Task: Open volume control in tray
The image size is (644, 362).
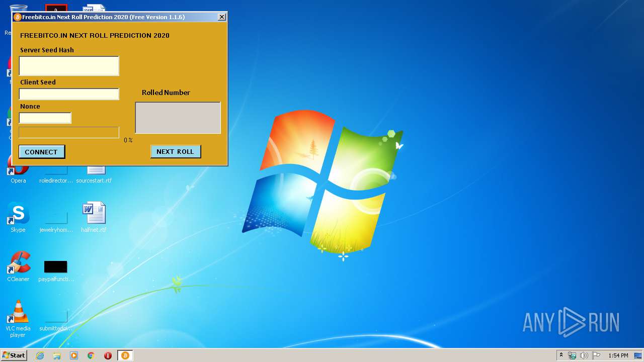Action: click(x=584, y=355)
